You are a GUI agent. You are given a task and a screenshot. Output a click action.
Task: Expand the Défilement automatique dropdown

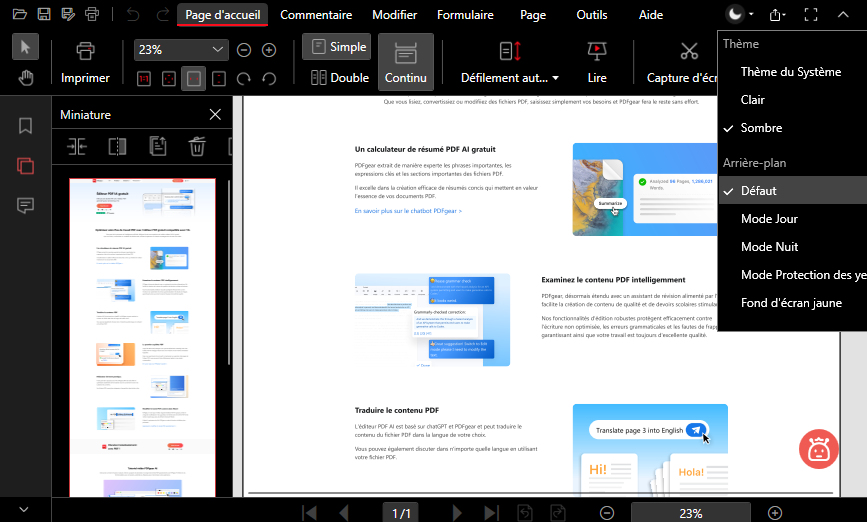[510, 78]
